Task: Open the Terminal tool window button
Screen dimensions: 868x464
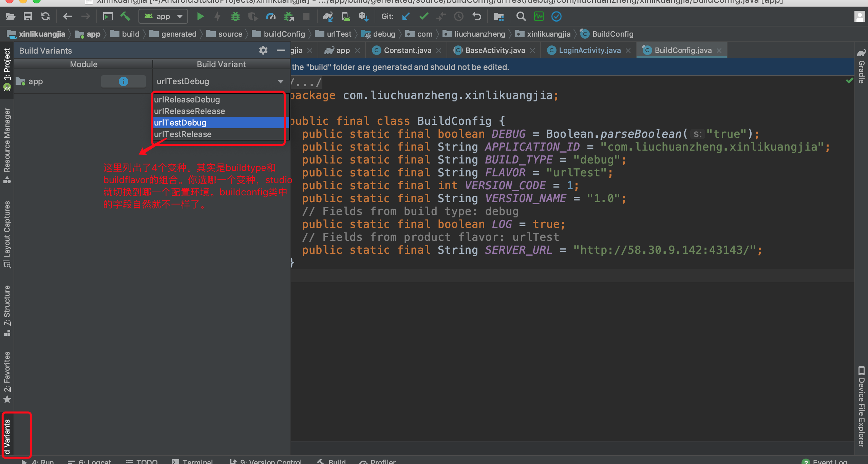Action: (x=193, y=461)
